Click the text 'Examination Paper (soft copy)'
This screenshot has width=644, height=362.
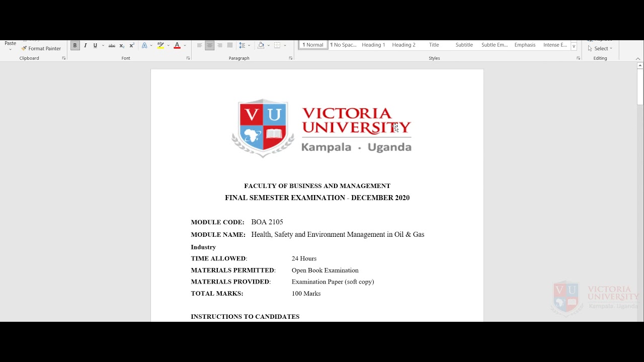coord(333,282)
